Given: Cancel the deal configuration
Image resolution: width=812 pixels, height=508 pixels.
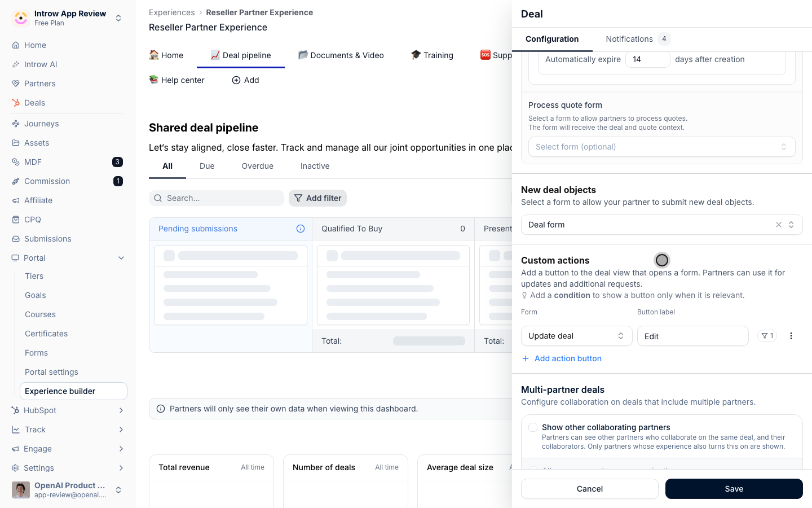Looking at the screenshot, I should point(590,489).
